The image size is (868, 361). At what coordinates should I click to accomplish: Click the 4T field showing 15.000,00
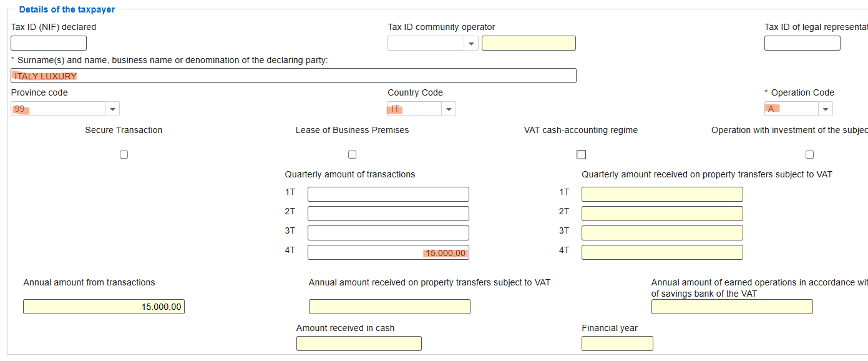coord(388,252)
